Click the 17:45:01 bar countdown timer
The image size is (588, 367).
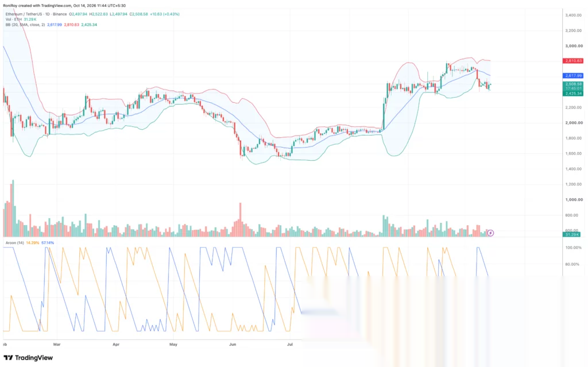click(573, 88)
